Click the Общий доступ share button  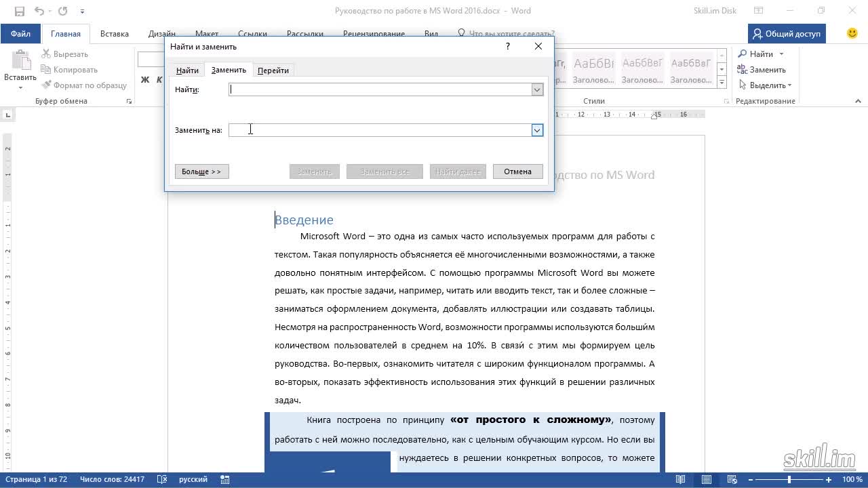click(787, 33)
